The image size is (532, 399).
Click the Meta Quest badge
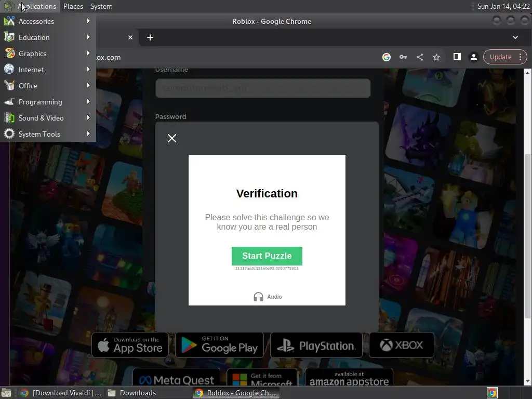pos(177,377)
